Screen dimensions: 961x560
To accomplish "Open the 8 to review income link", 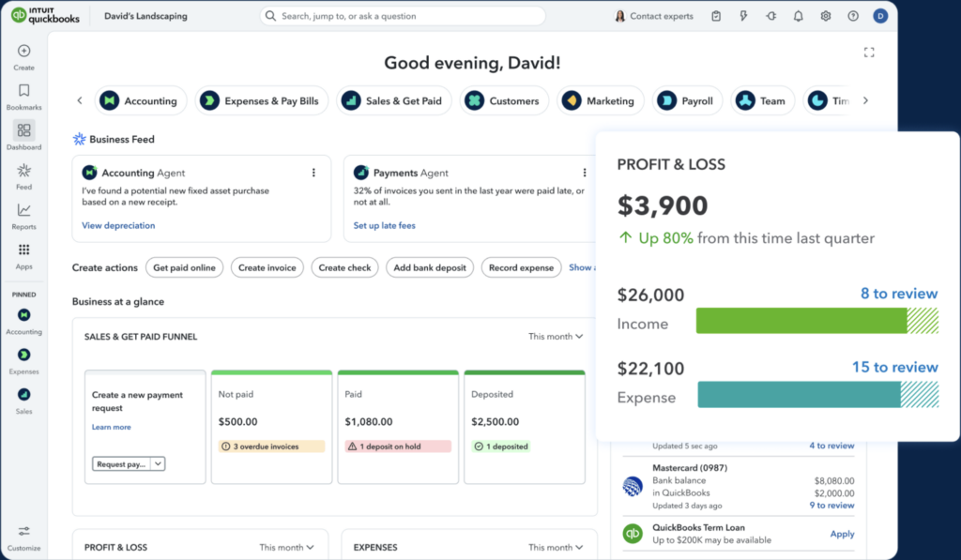I will pos(899,294).
